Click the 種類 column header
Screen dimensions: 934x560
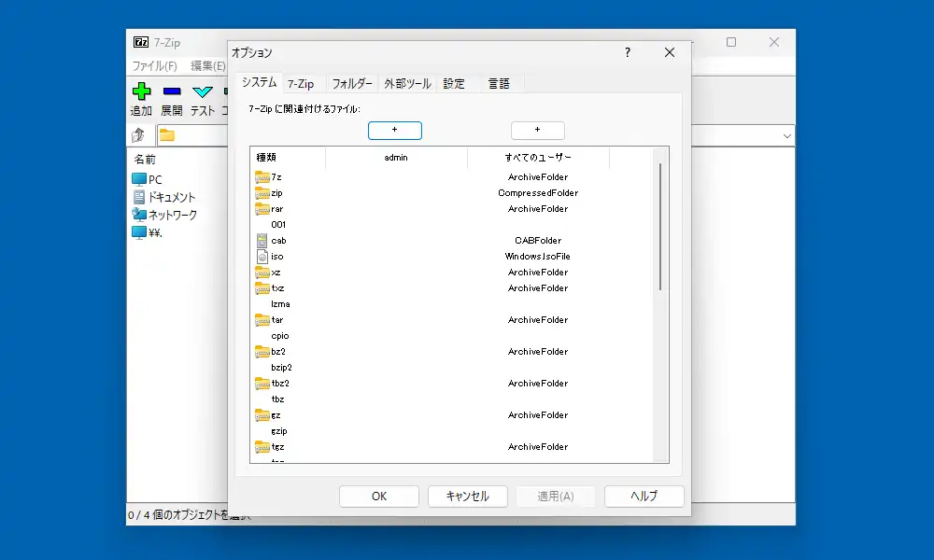point(289,158)
